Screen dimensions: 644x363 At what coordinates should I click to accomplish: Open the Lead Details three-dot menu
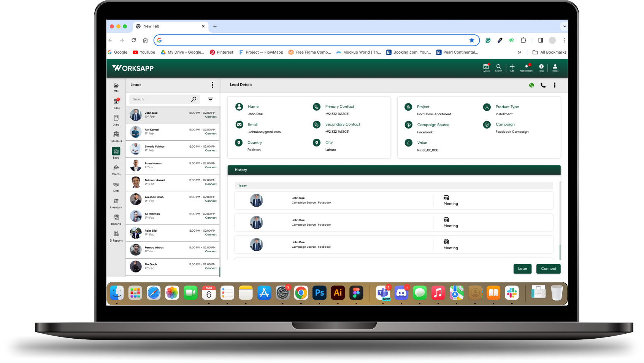click(x=555, y=85)
